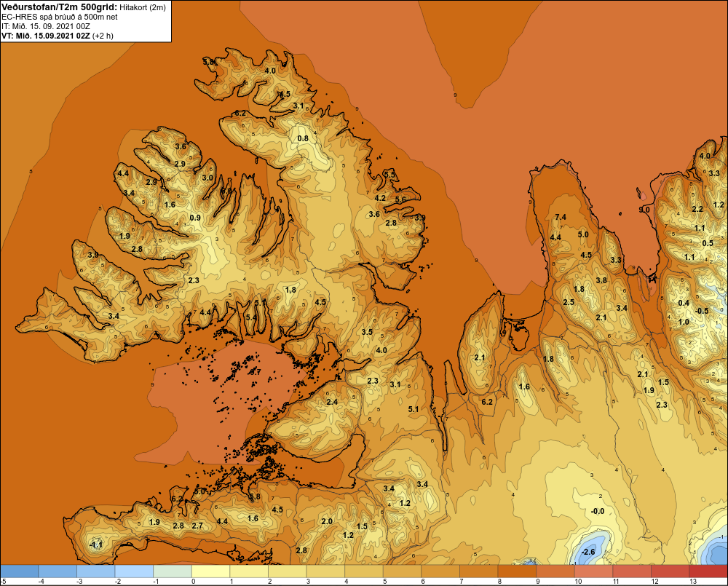This screenshot has height=586, width=728.
Task: Select the 2.7 temperature value
Action: 197,526
